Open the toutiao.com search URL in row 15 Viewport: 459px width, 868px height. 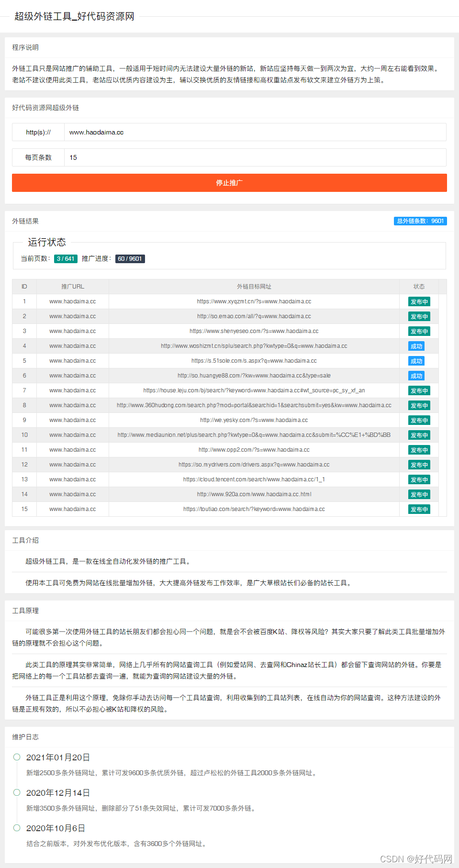click(x=254, y=509)
